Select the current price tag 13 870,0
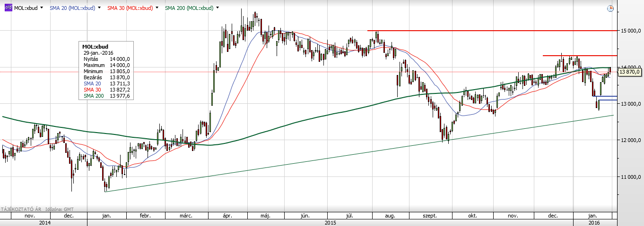The image size is (644, 226). [629, 72]
